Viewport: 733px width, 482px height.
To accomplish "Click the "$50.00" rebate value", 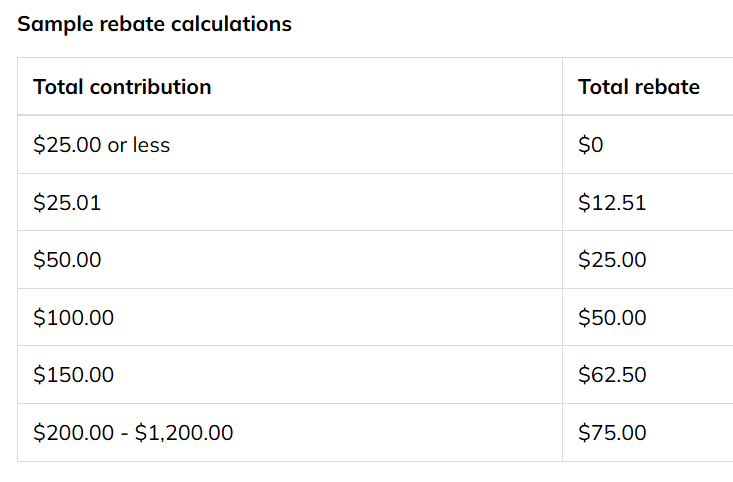I will [x=612, y=317].
